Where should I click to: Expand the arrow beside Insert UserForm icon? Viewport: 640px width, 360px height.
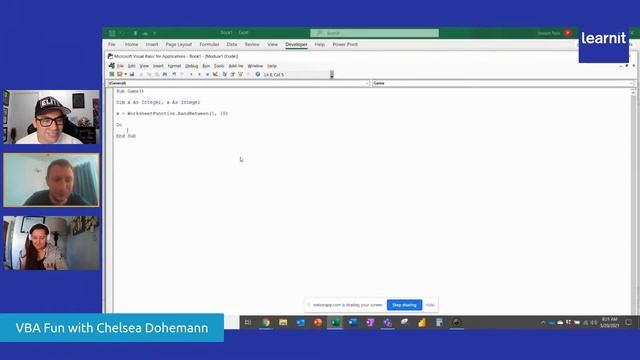tap(126, 74)
